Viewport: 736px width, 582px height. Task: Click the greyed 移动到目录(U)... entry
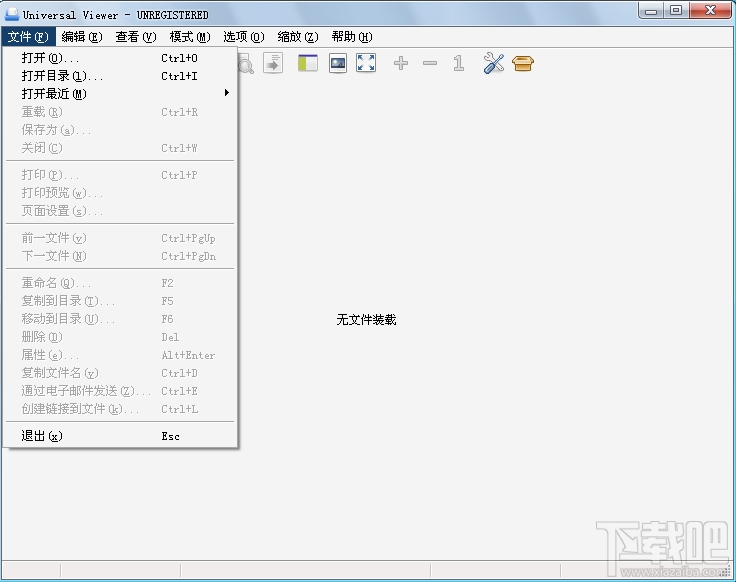[120, 319]
